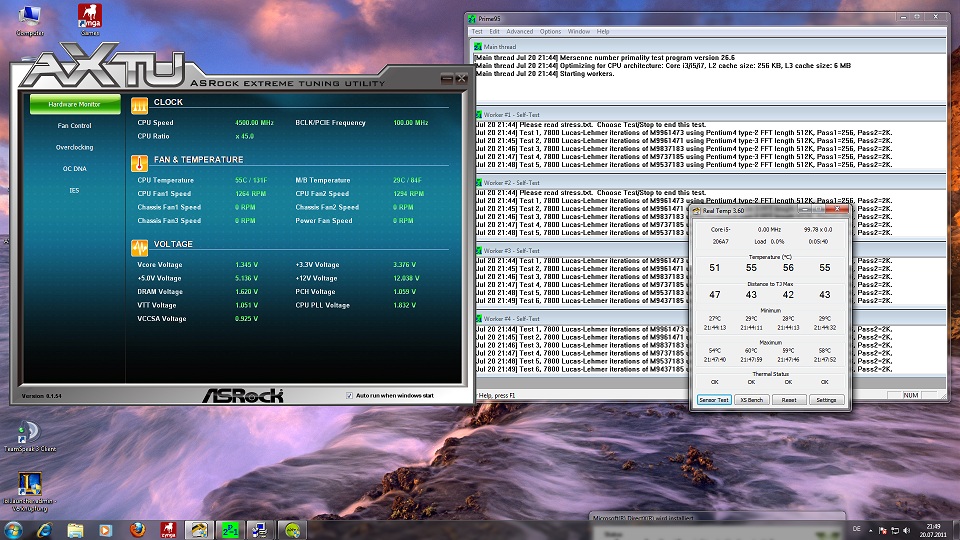Viewport: 960px width, 540px height.
Task: Click the NUM indicator in Prime95 status bar
Action: coord(910,395)
